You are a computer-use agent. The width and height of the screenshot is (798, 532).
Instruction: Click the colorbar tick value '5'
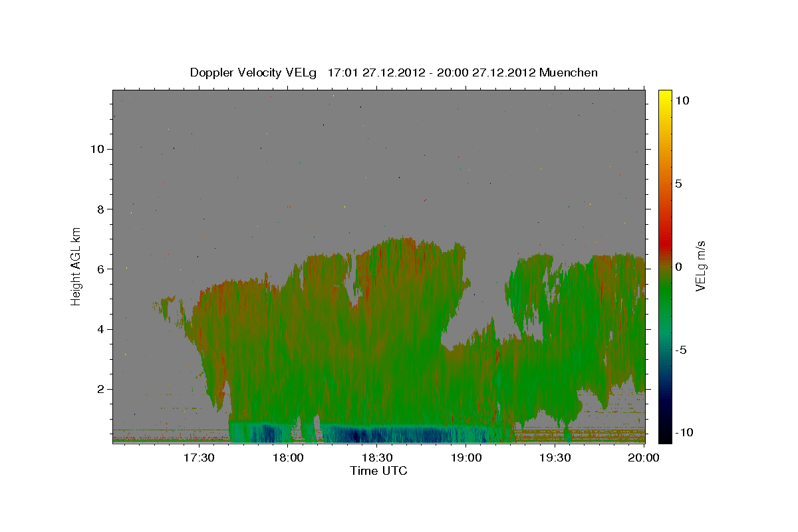[678, 184]
